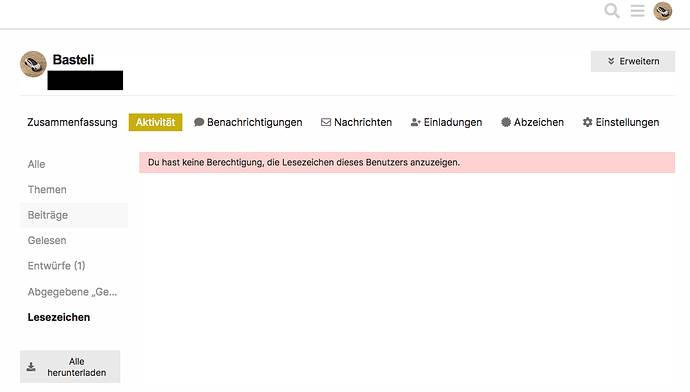Open the search magnifier icon
The width and height of the screenshot is (690, 392).
[x=612, y=11]
